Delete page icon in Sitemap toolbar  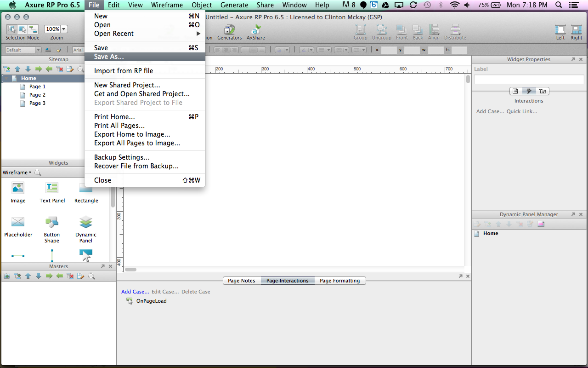(60, 69)
